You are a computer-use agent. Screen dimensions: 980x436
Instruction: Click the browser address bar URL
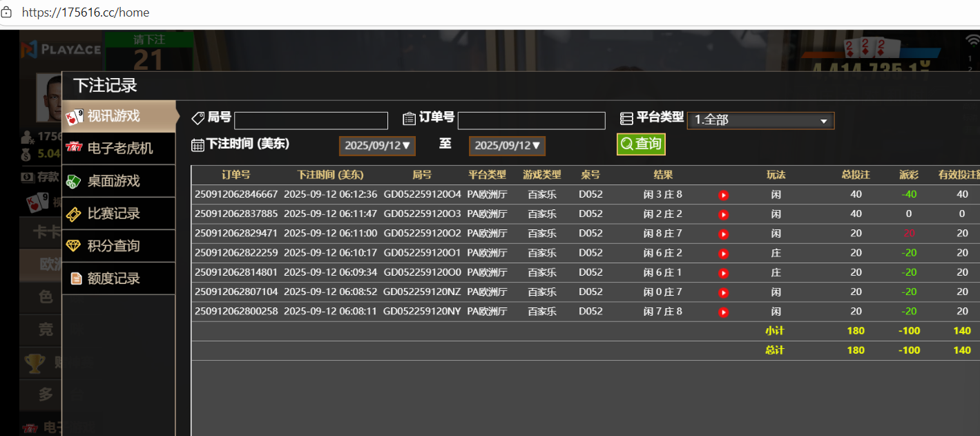(x=86, y=12)
